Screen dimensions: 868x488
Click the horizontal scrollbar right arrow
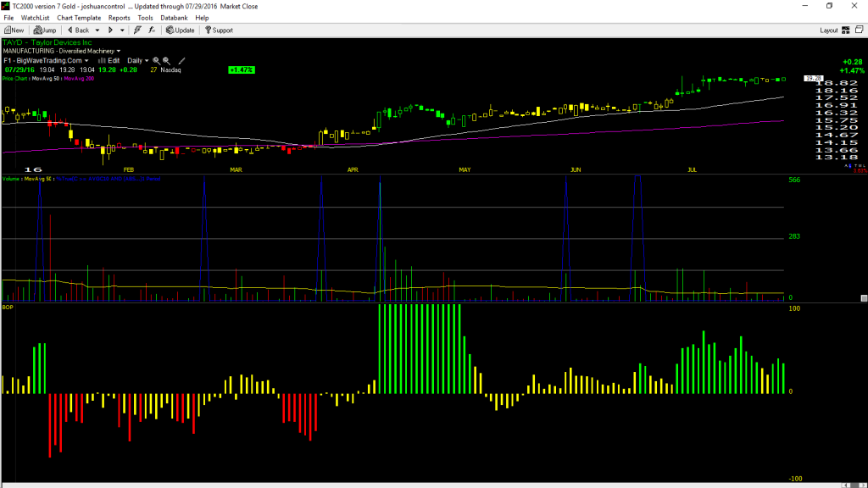(x=862, y=485)
